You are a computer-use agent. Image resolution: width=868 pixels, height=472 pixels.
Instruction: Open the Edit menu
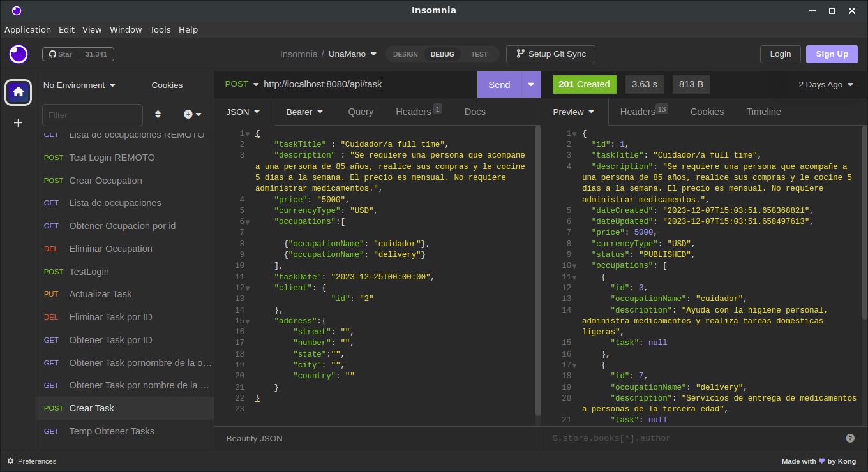click(66, 29)
